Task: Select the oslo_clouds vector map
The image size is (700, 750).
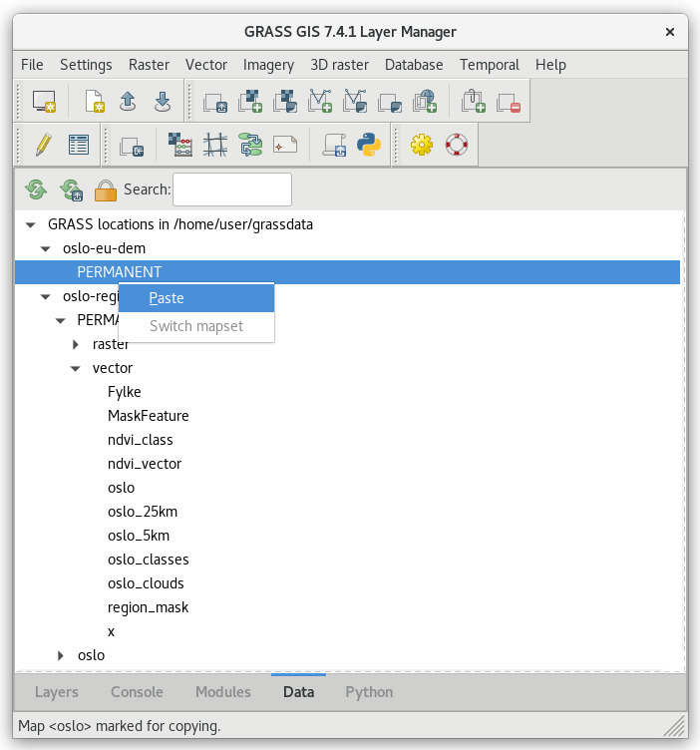Action: (146, 583)
